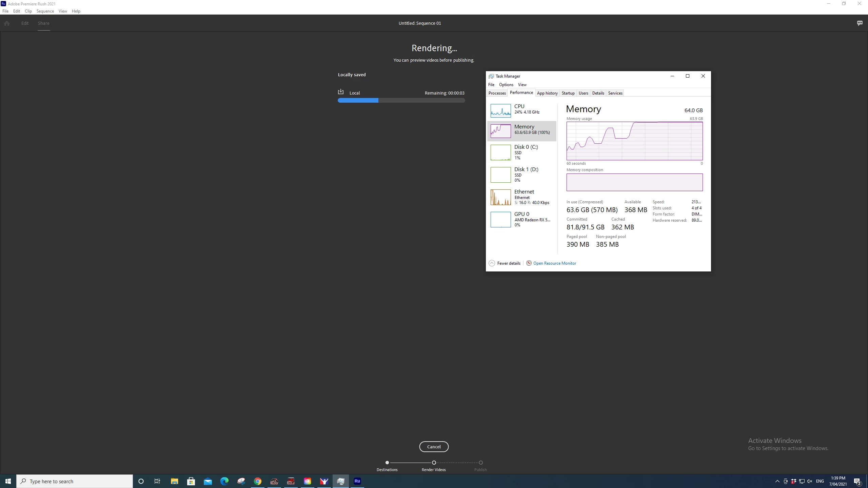Click the rendering progress bar

401,100
